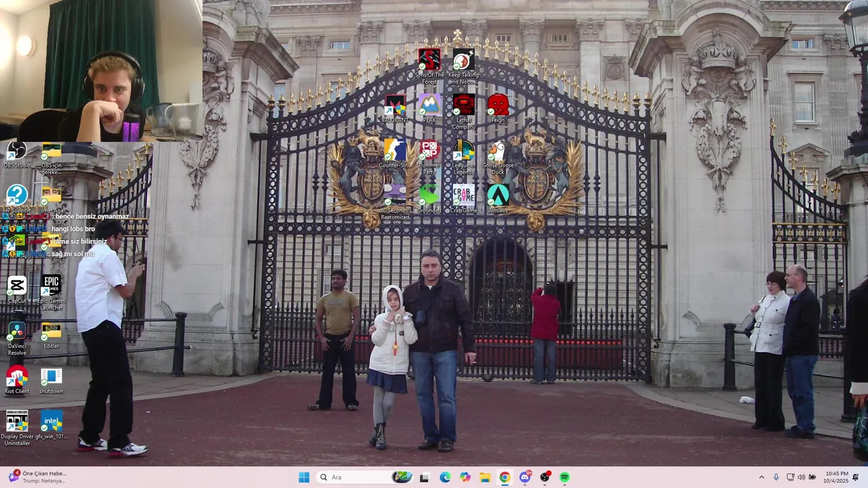Click the chat message 'bence bensiz oynanmaz'
Viewport: 868px width, 488px height.
[x=92, y=217]
